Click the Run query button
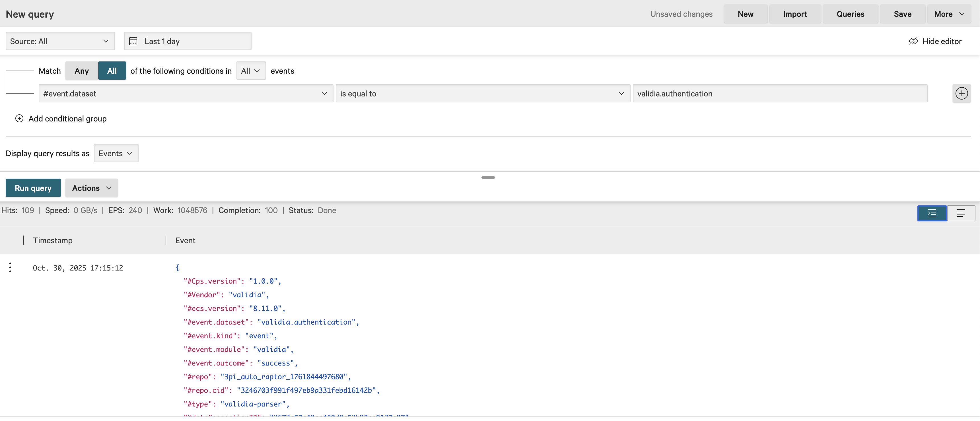This screenshot has width=980, height=421. pos(33,188)
